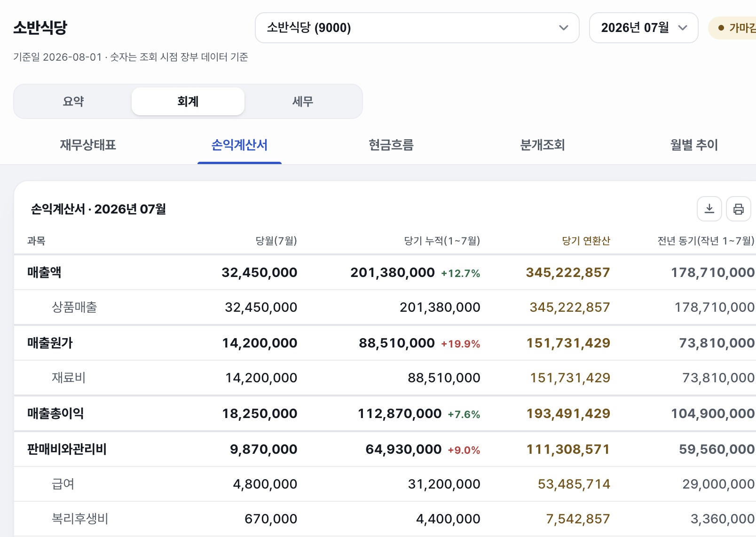The width and height of the screenshot is (756, 537).
Task: Go to the 현금흐름 tab
Action: 391,145
